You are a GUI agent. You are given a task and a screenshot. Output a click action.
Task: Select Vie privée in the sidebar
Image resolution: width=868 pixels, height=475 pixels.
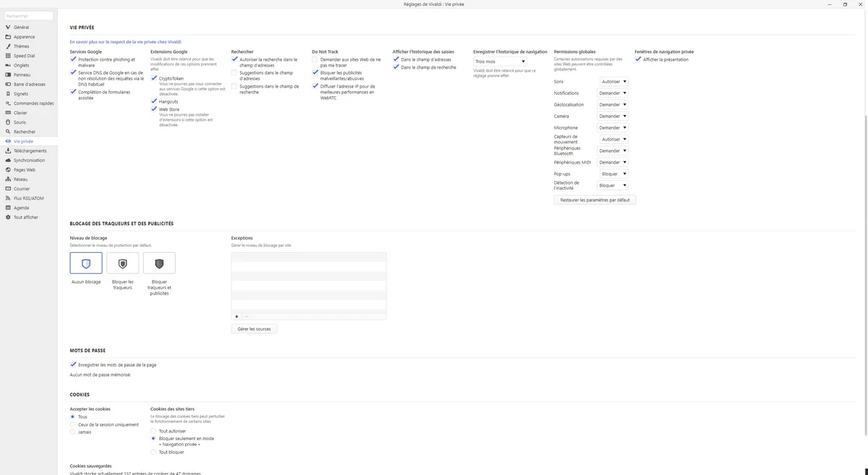(23, 141)
